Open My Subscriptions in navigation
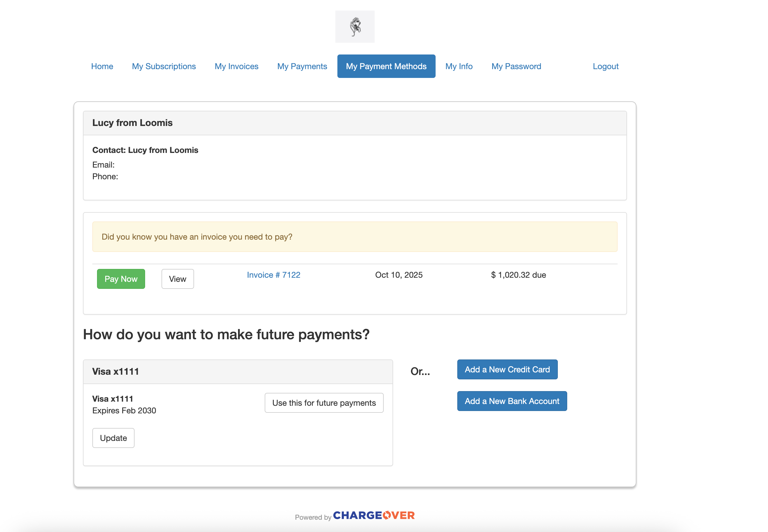The width and height of the screenshot is (768, 532). 164,66
